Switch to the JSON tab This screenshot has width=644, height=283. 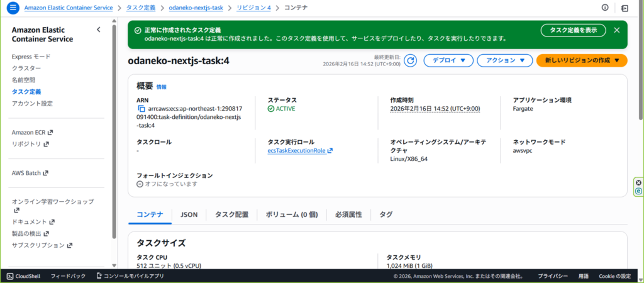point(189,214)
